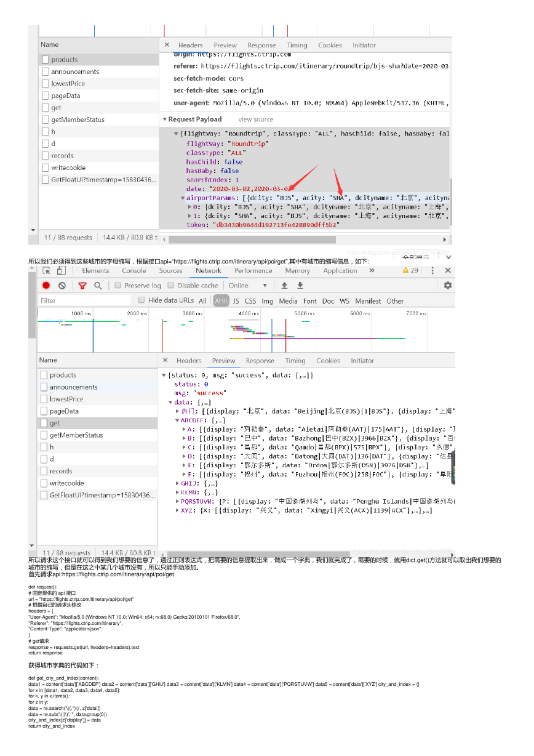Click the view source link

point(256,119)
